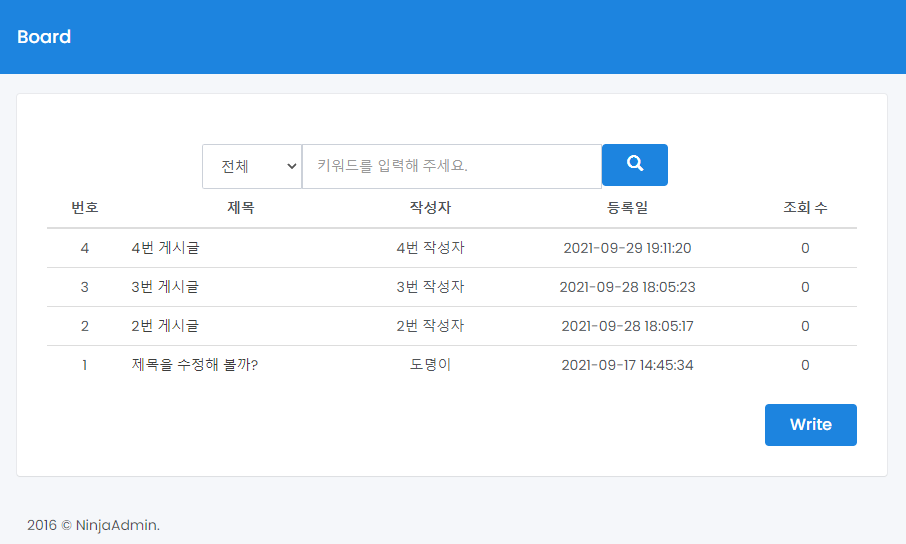Click view count of 도명이 row

pyautogui.click(x=805, y=365)
